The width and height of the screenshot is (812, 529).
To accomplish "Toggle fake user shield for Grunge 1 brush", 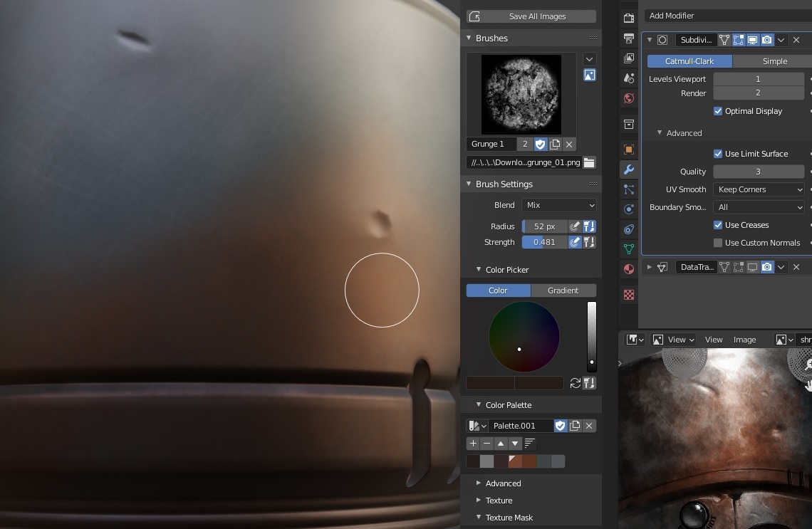I will (x=540, y=144).
